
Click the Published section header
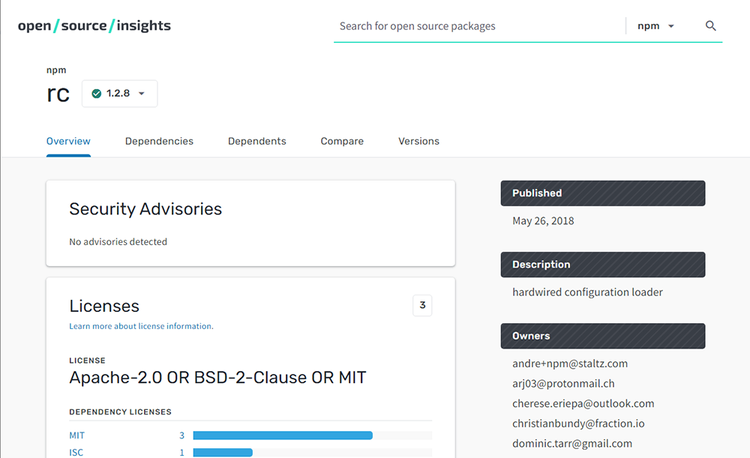click(x=603, y=193)
